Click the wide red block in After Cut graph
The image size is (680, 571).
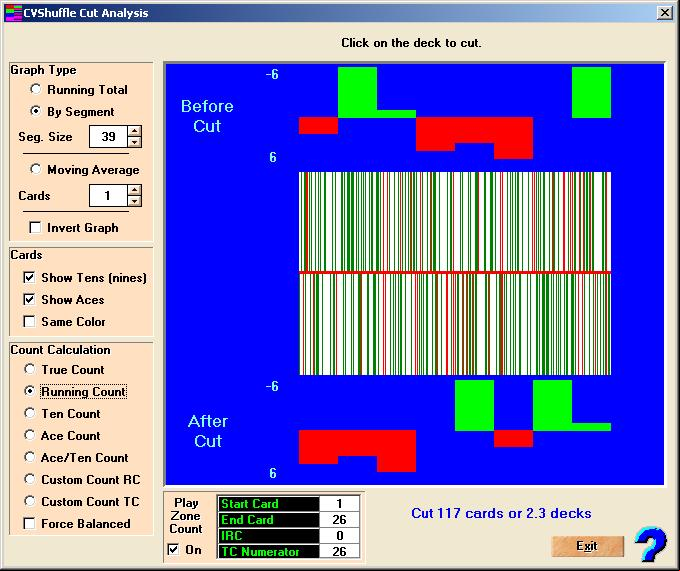tap(357, 447)
